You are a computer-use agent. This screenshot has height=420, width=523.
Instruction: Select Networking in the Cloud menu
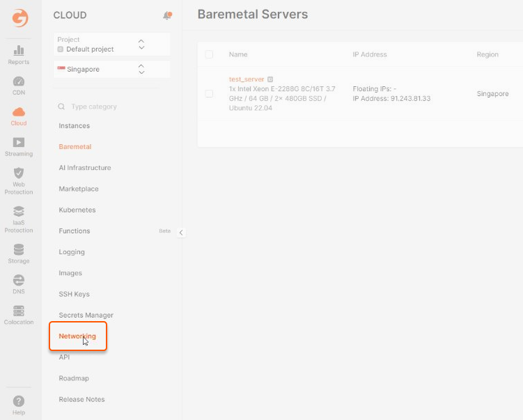[x=77, y=336]
